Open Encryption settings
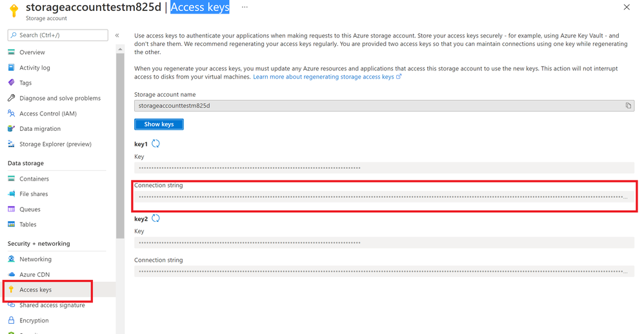Image resolution: width=644 pixels, height=334 pixels. 34,320
